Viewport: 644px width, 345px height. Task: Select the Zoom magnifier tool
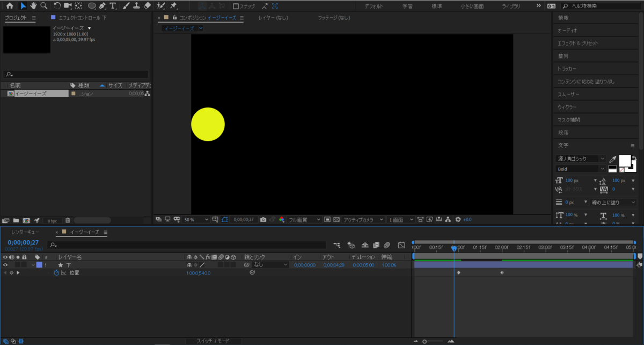tap(43, 6)
